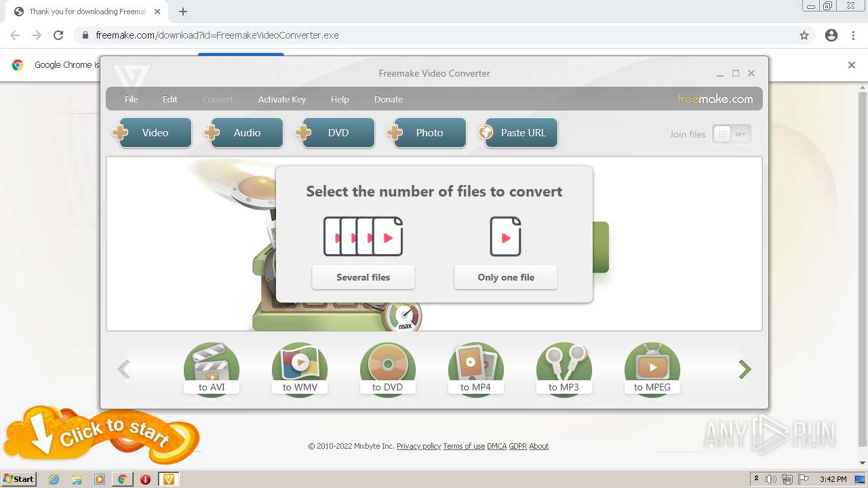868x488 pixels.
Task: Open a new Chrome tab
Action: [183, 12]
